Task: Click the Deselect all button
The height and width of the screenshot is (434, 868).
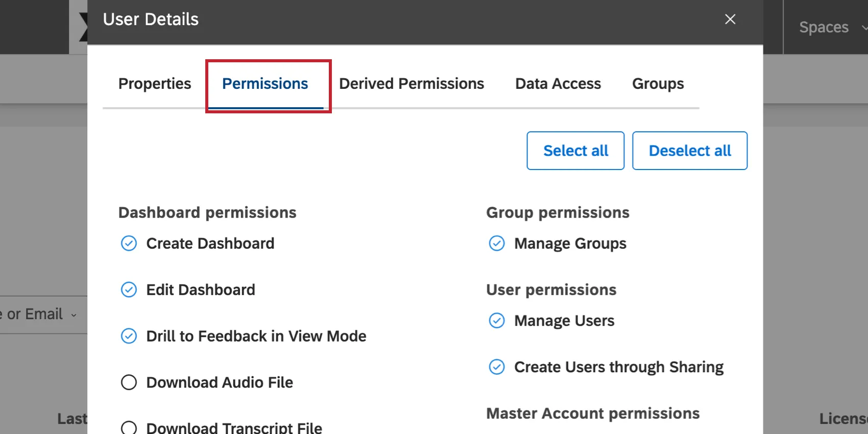Action: 690,151
